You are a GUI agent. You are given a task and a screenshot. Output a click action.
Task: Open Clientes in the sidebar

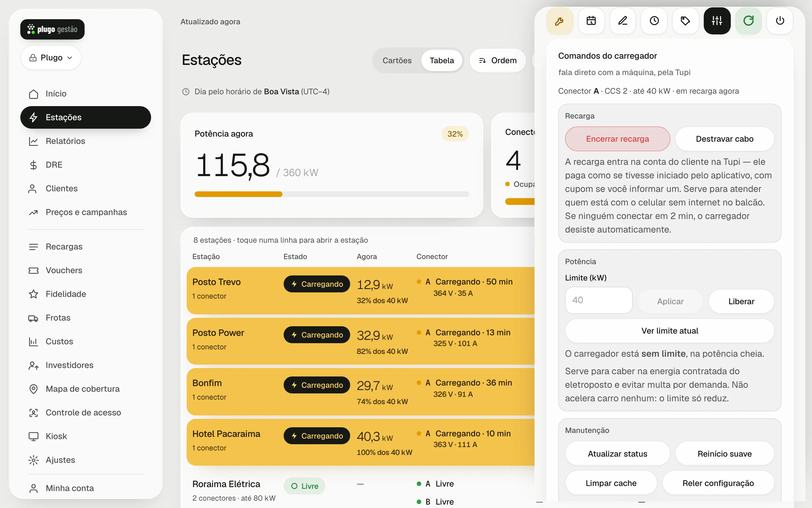[x=85, y=189]
